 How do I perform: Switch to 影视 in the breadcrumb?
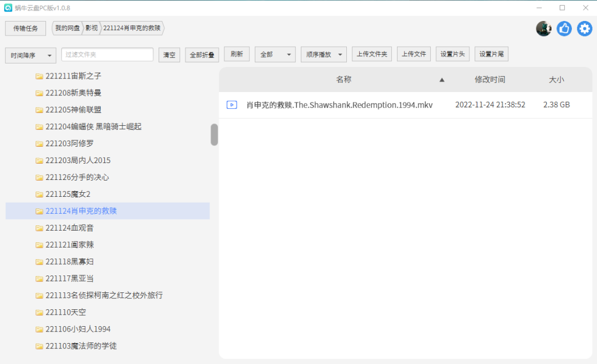[x=91, y=28]
